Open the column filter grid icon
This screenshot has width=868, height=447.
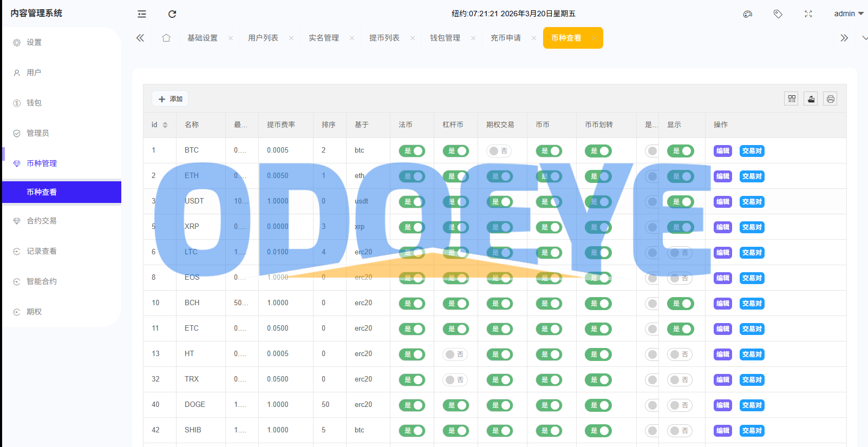(792, 98)
